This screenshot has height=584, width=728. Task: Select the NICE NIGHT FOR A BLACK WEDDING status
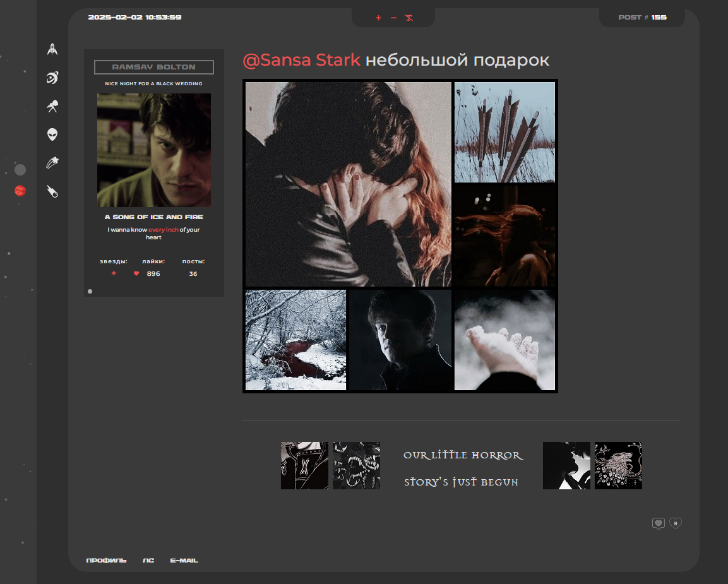click(x=153, y=83)
